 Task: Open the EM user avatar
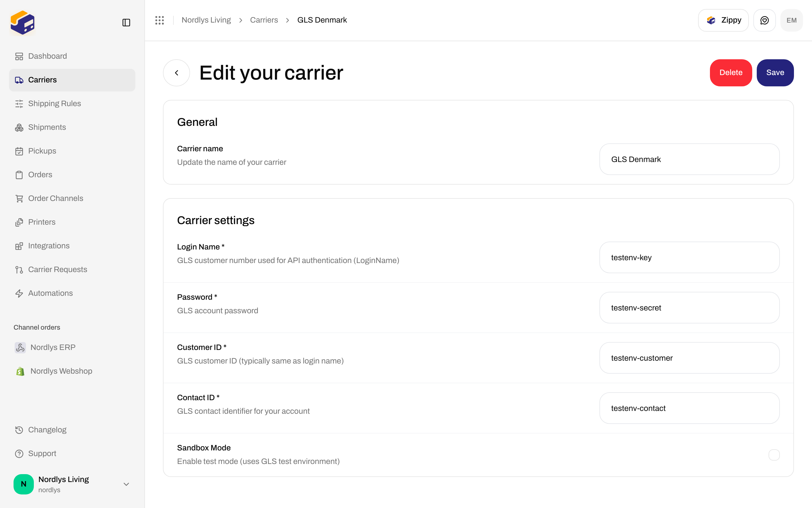point(791,20)
